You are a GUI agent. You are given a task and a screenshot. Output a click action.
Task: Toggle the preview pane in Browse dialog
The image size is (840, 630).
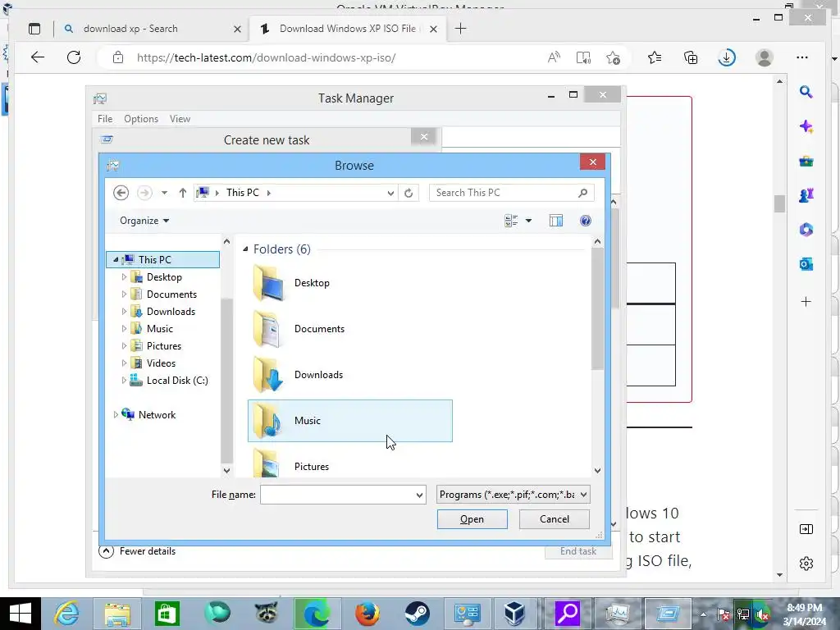[556, 221]
